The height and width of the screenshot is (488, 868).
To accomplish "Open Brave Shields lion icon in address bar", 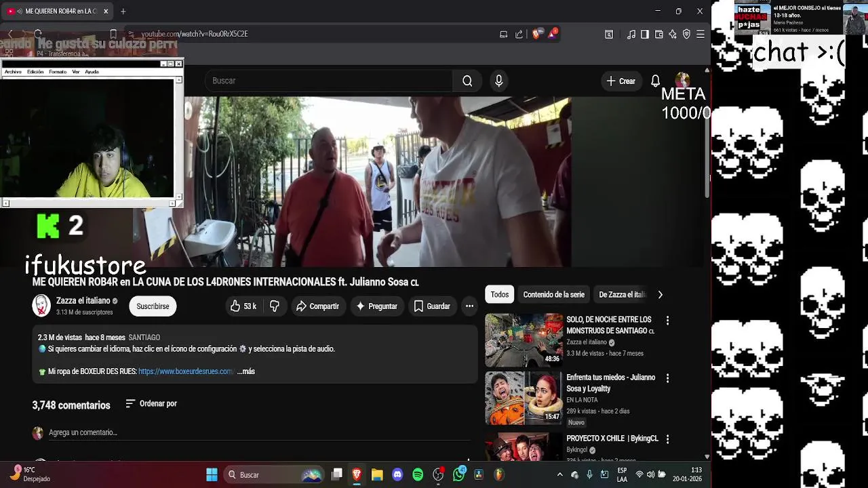I will click(536, 34).
